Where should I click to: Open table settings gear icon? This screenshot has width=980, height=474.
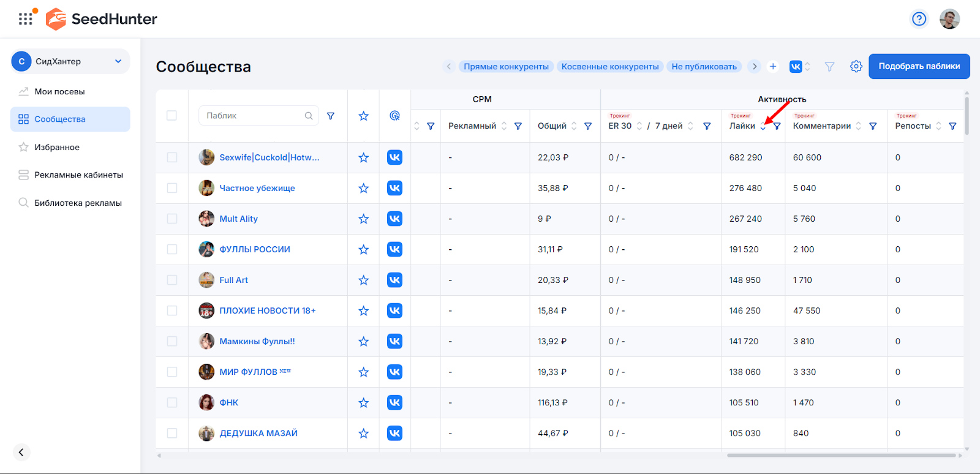click(x=856, y=66)
